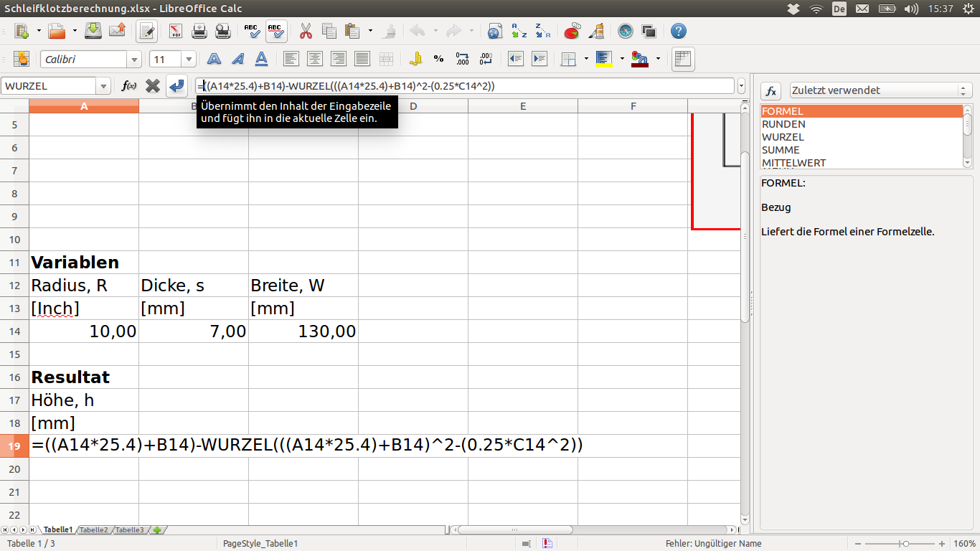Image resolution: width=980 pixels, height=551 pixels.
Task: Apply yellow background color swatch
Action: coord(604,59)
